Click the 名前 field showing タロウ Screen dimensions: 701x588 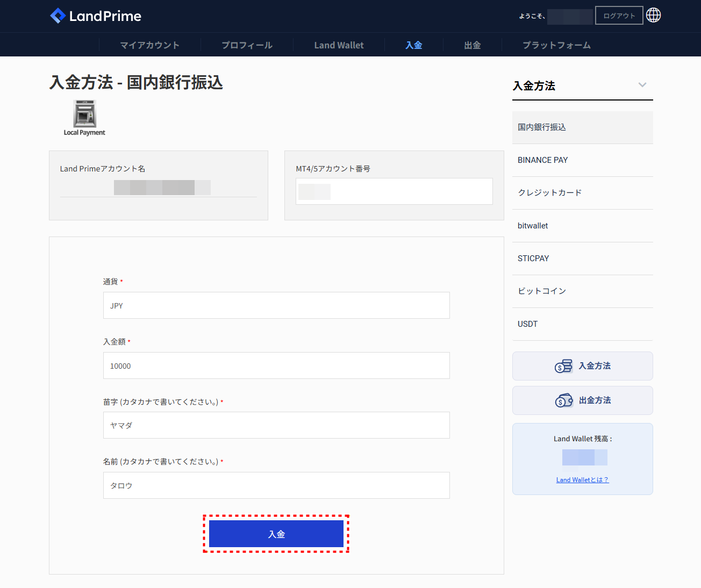click(x=276, y=485)
